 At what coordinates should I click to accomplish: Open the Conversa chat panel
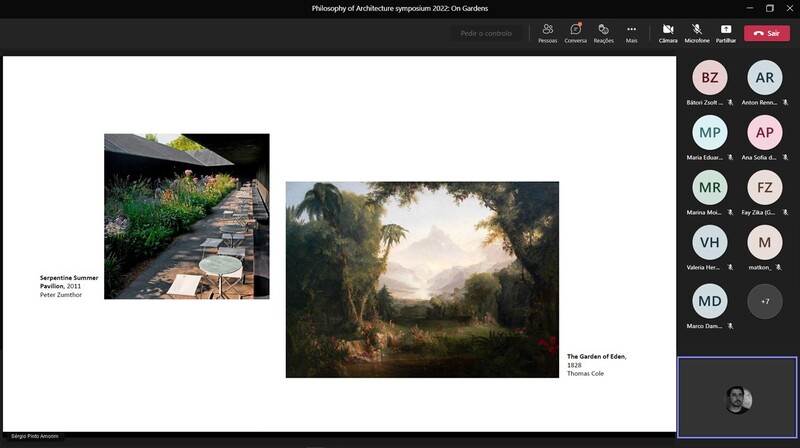(x=576, y=33)
